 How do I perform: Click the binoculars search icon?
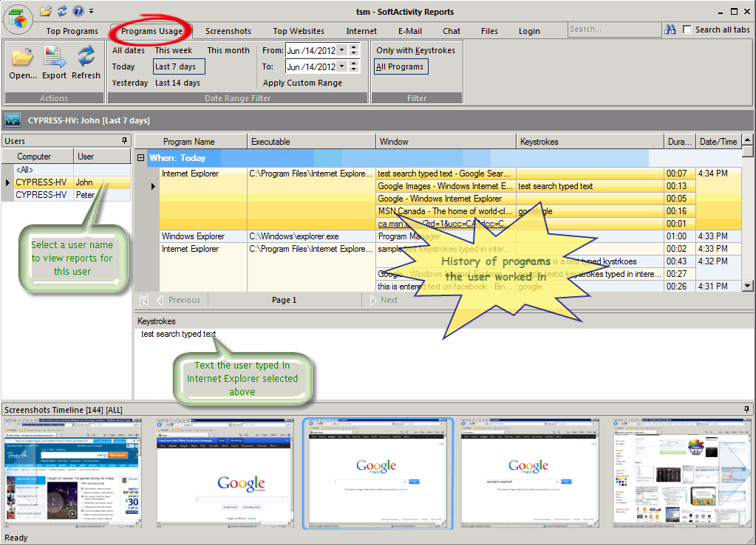[670, 30]
